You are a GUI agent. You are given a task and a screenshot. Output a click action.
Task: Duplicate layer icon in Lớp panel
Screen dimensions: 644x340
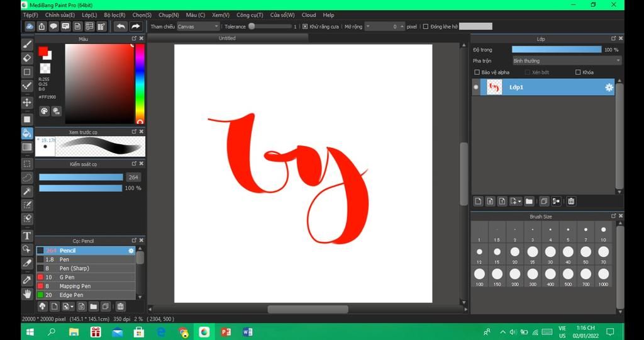(544, 201)
